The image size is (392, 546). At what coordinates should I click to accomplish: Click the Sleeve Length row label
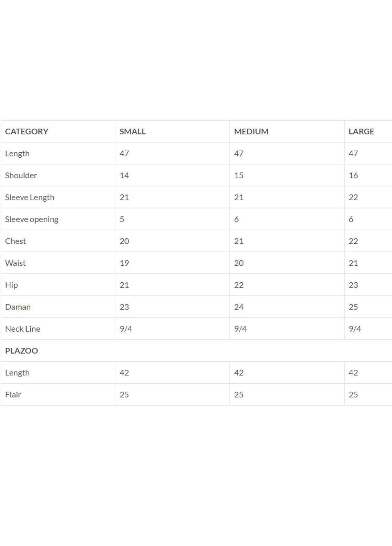click(30, 197)
